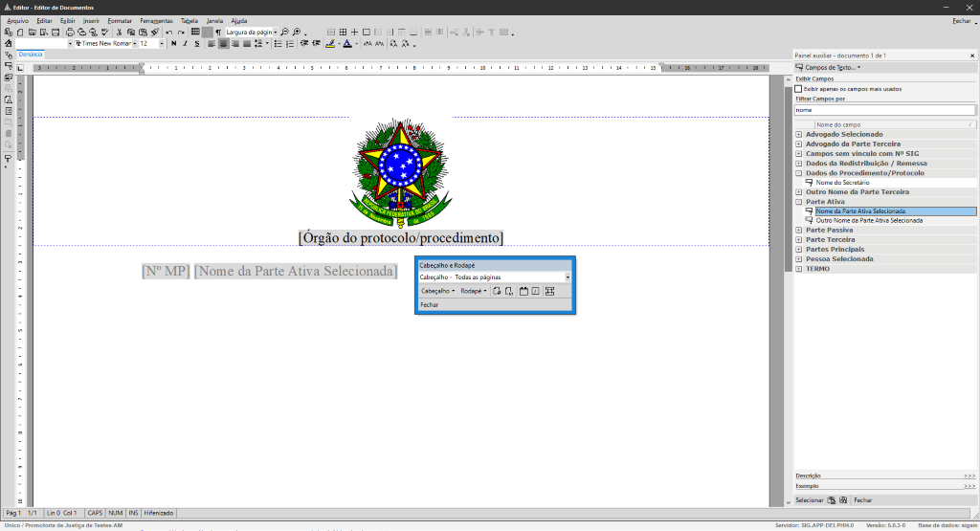
Task: Click the inside borders (cross) icon
Action: click(x=354, y=33)
